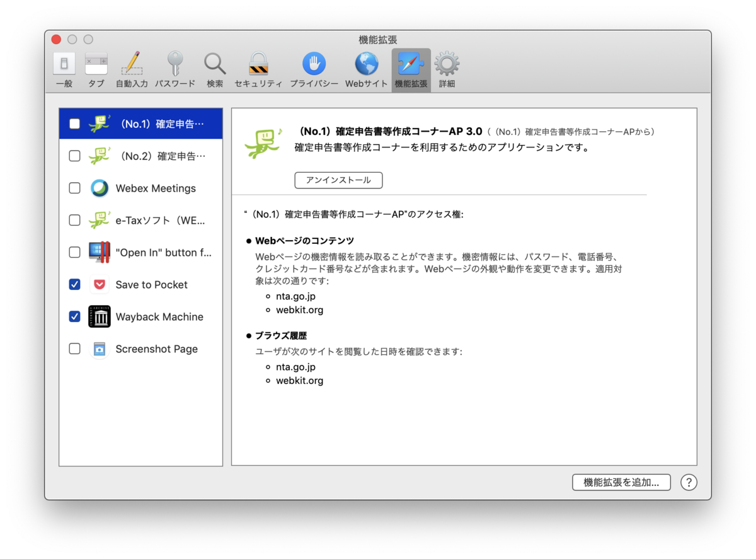This screenshot has width=756, height=559.
Task: Enable the "Open In" button checkbox
Action: [74, 252]
